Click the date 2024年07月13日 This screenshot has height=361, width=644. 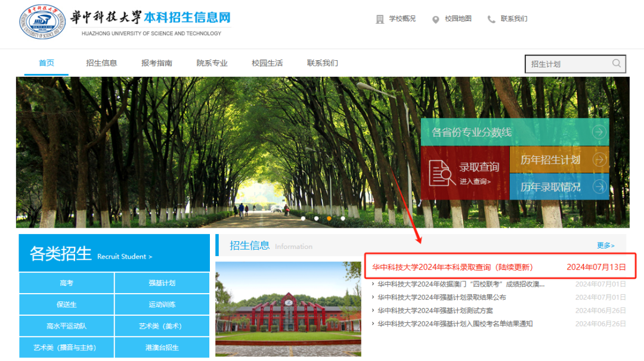tap(596, 267)
